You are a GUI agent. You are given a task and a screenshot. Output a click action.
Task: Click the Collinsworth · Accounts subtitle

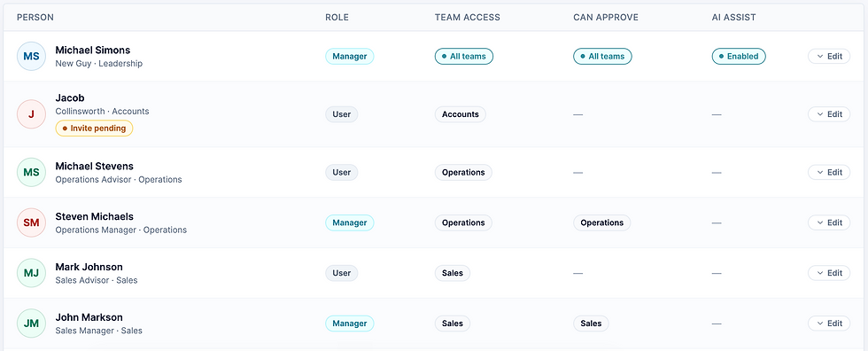[x=103, y=112]
